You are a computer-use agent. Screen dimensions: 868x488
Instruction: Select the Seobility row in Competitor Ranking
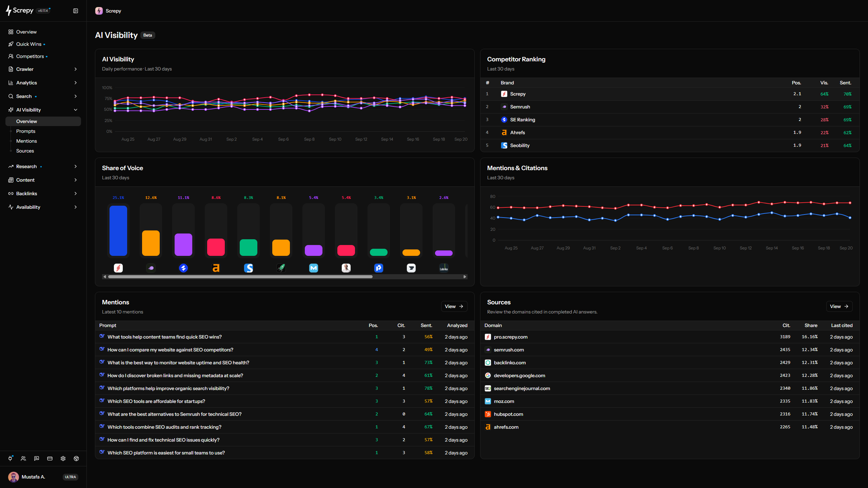click(670, 145)
